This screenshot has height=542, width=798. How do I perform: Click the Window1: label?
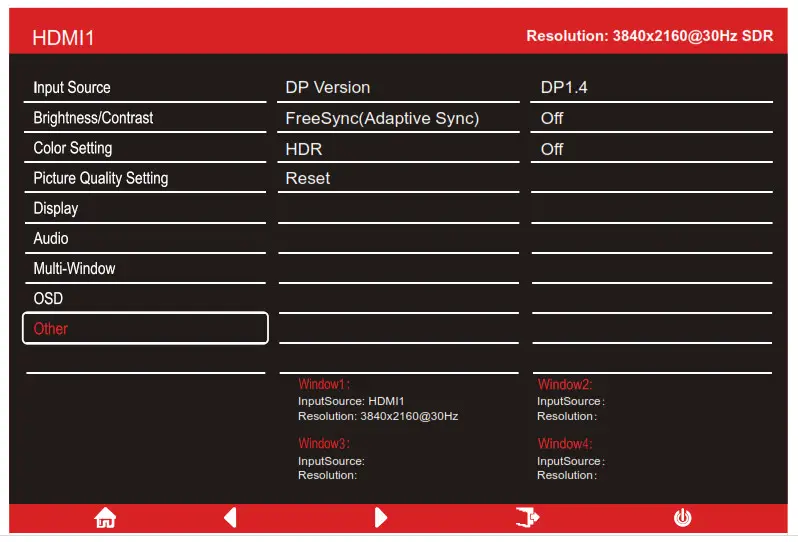click(324, 384)
